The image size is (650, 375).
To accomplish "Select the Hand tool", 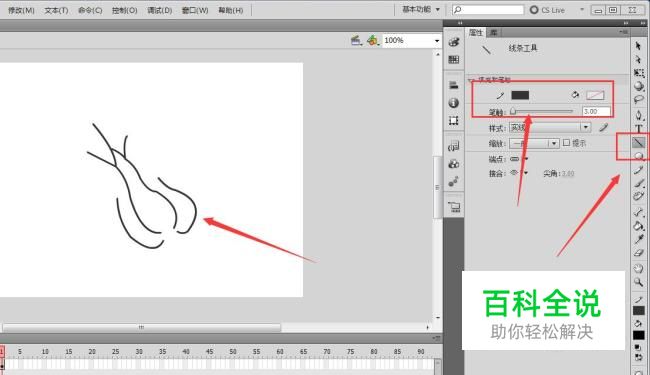I will (638, 269).
